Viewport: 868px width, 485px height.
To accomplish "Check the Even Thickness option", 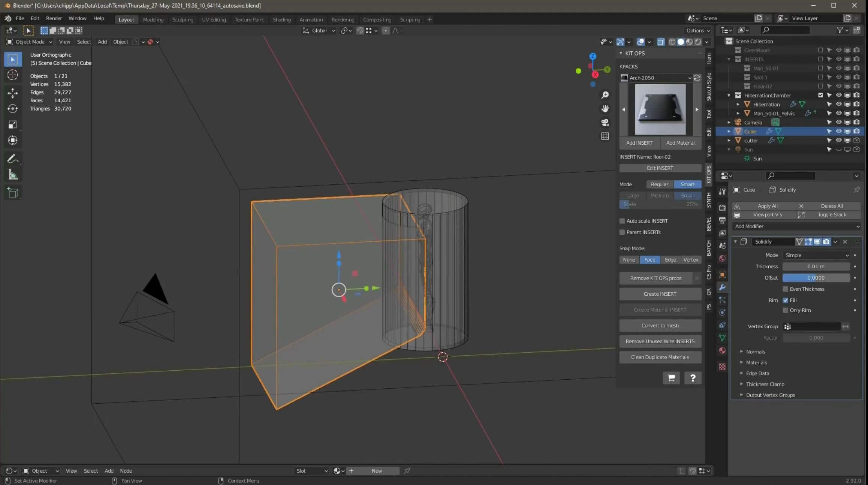I will click(x=786, y=289).
